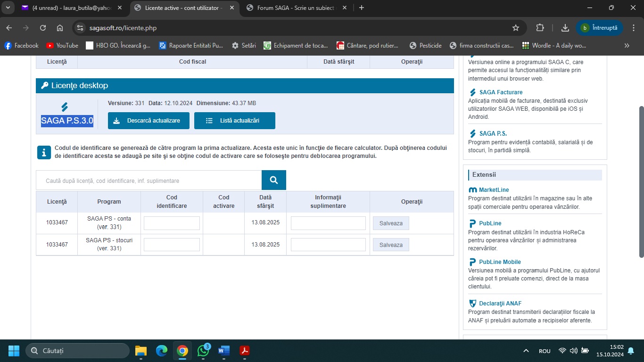Open the Întreruptă profile button
Viewport: 644px width, 362px height.
point(599,28)
